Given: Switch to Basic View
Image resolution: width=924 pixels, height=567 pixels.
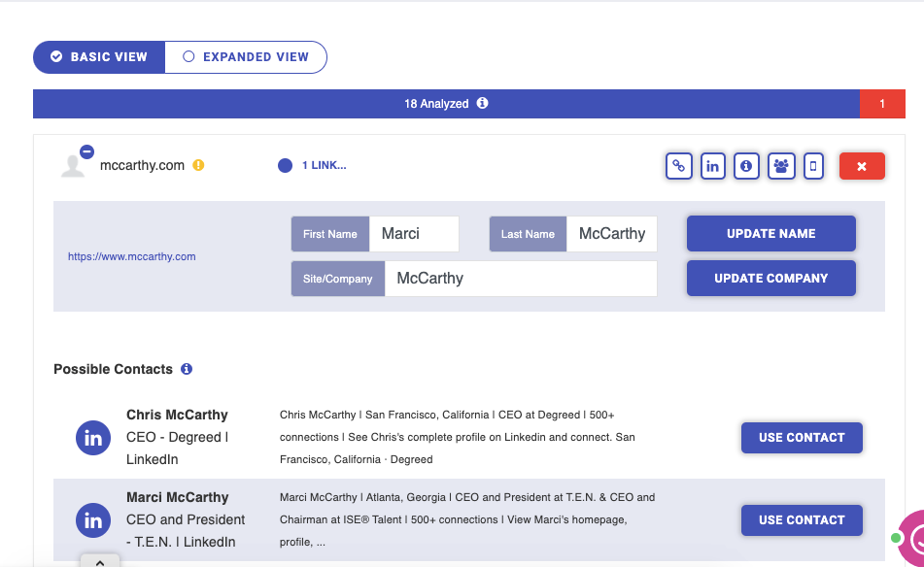Looking at the screenshot, I should coord(98,56).
